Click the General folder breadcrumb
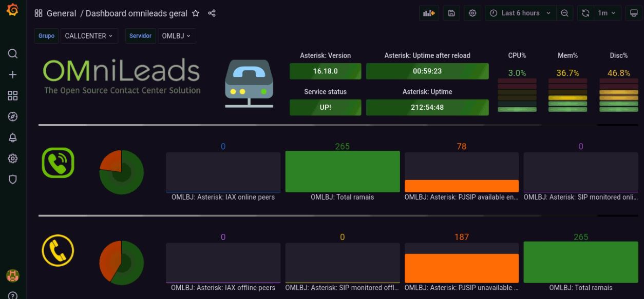Viewport: 644px width, 299px height. (x=61, y=13)
